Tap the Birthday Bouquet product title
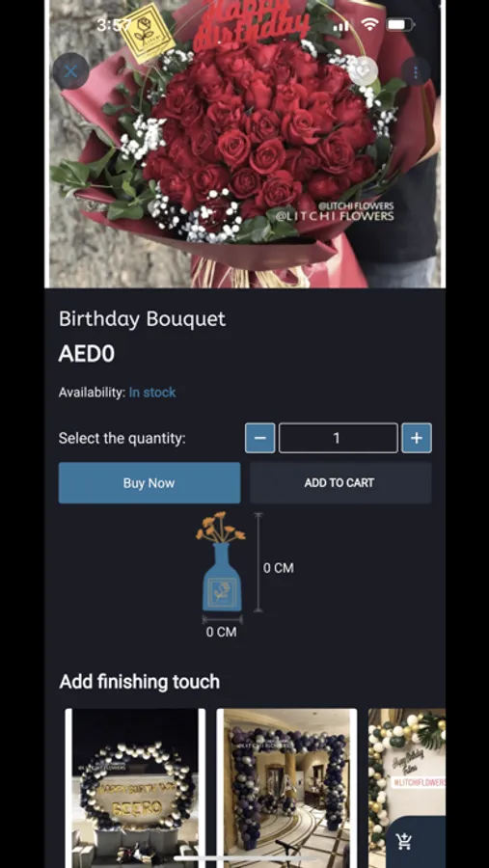The width and height of the screenshot is (489, 868). [x=143, y=319]
